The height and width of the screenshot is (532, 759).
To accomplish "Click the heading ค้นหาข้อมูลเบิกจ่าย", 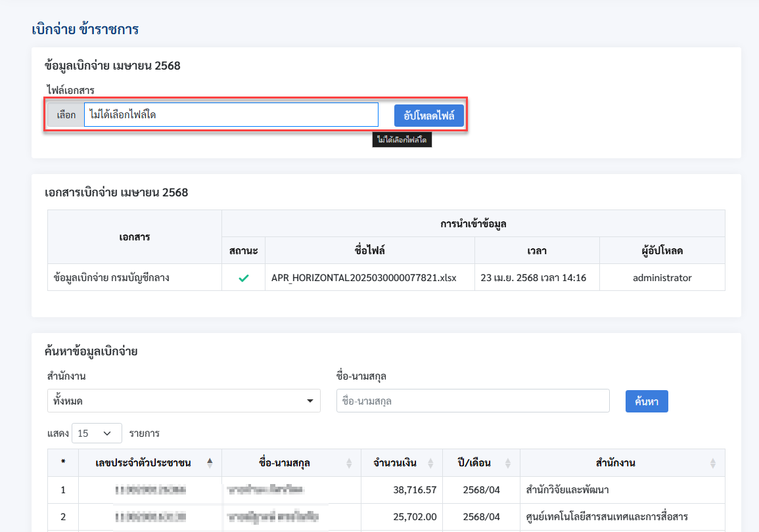I will tap(91, 351).
